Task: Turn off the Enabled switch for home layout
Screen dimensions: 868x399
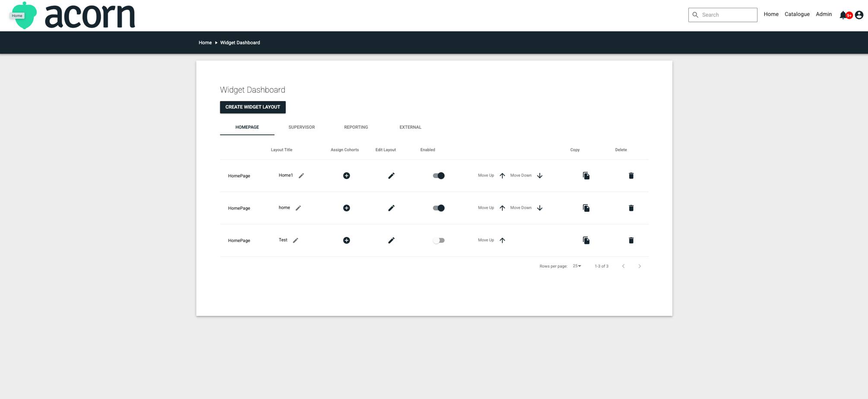Action: click(438, 208)
